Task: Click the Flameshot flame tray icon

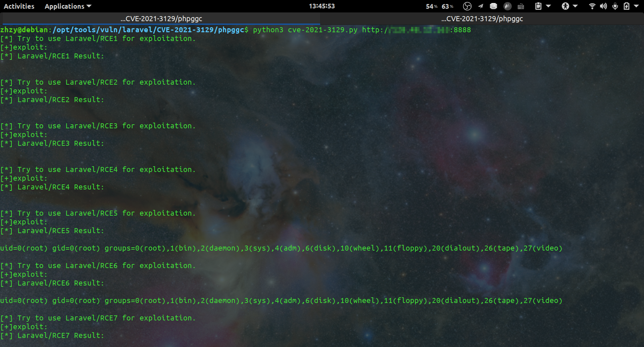Action: [x=507, y=6]
